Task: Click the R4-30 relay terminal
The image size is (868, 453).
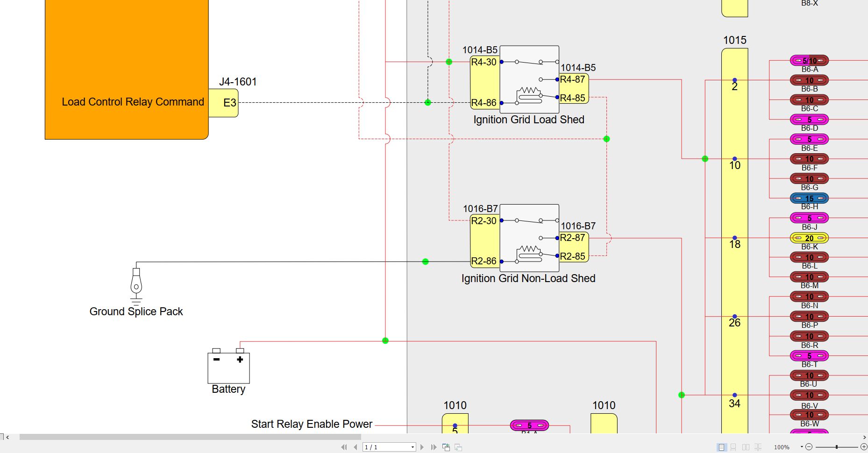Action: [x=484, y=62]
